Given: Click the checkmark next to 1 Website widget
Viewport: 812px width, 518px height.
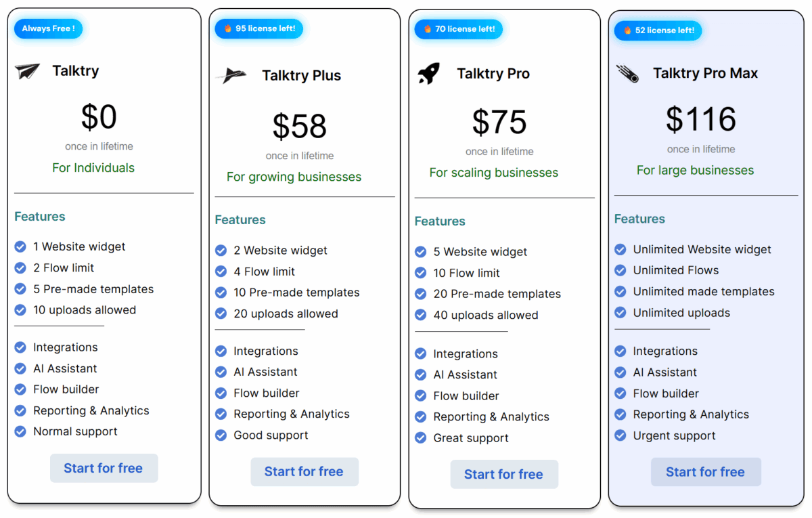Looking at the screenshot, I should pyautogui.click(x=20, y=246).
